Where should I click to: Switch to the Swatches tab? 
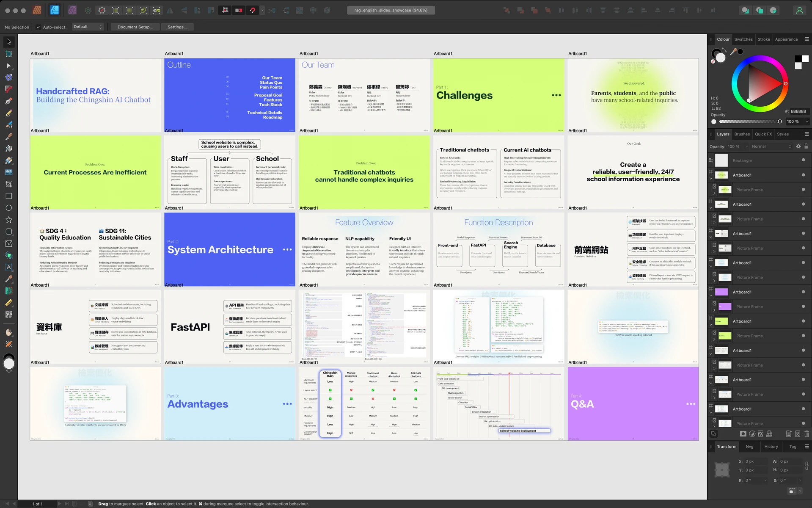coord(743,39)
